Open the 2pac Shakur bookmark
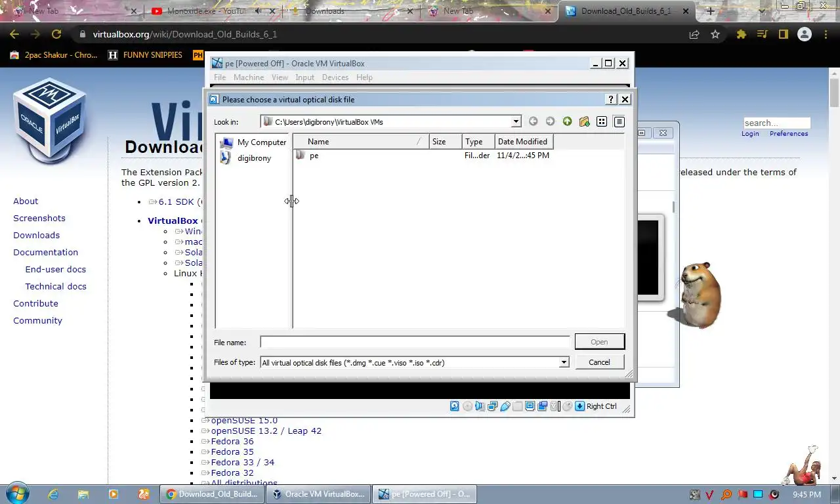 [x=54, y=55]
